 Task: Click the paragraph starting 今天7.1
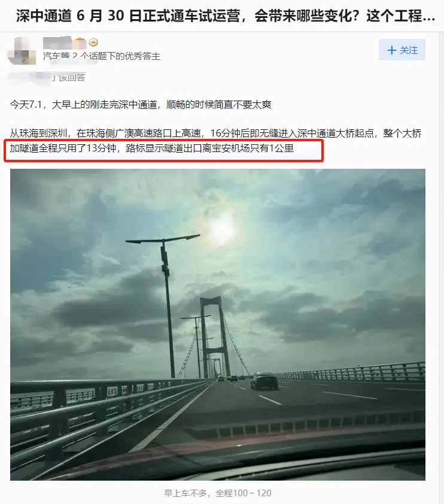pyautogui.click(x=141, y=105)
